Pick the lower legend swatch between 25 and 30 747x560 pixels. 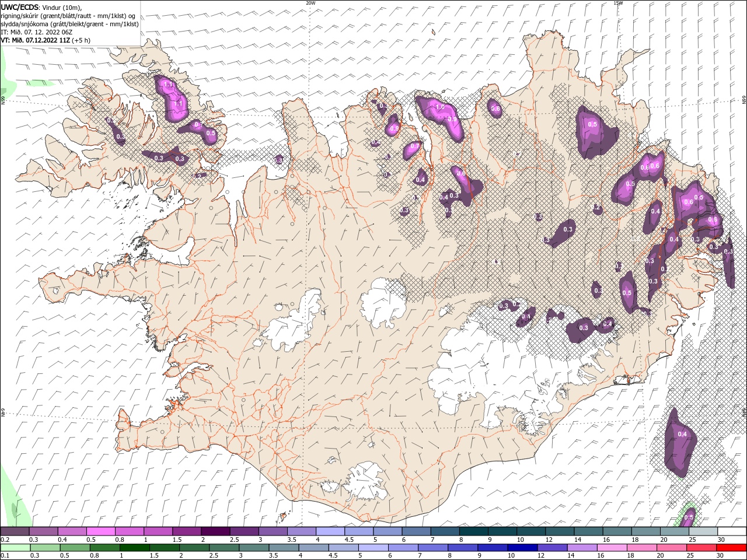click(701, 548)
